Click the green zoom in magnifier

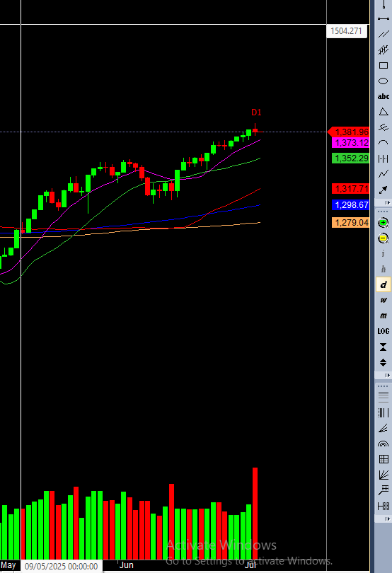tap(384, 223)
